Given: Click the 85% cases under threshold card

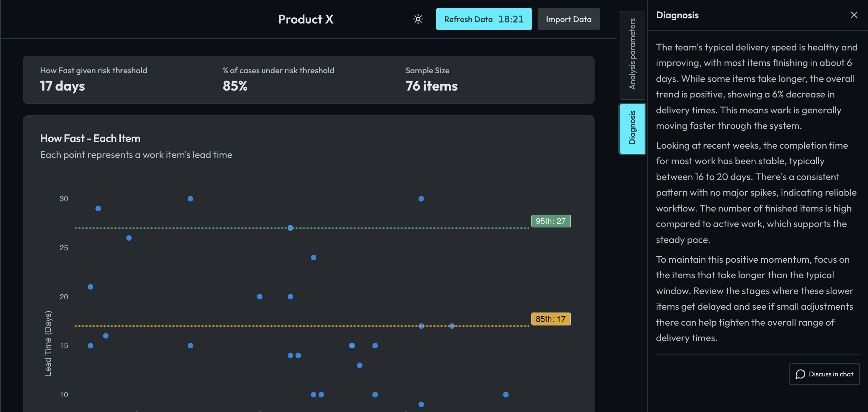Looking at the screenshot, I should click(235, 86).
